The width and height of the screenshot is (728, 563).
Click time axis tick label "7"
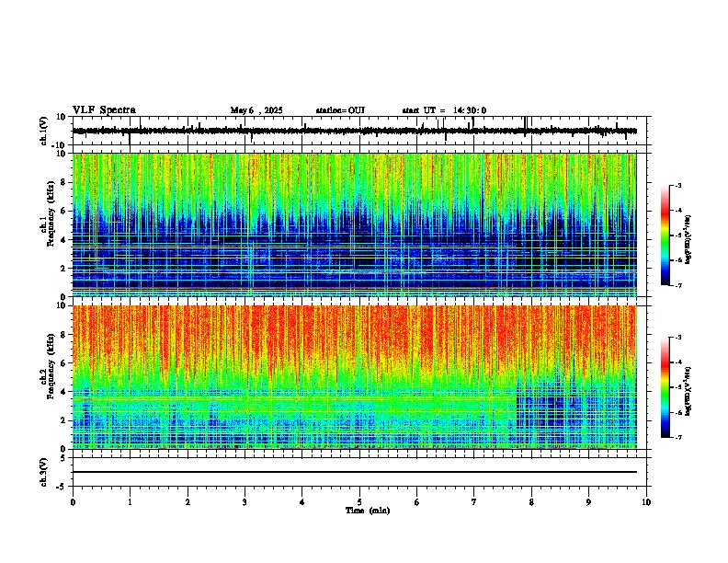coord(474,502)
